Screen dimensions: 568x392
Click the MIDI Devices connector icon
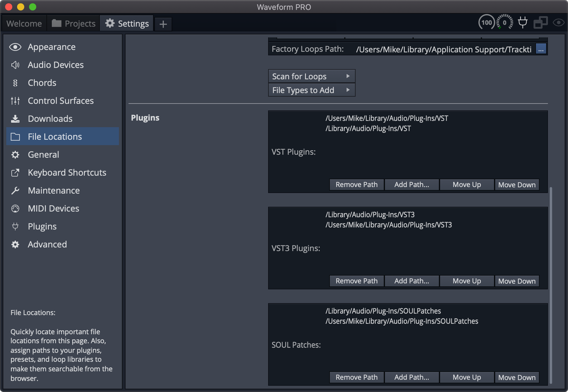click(15, 209)
